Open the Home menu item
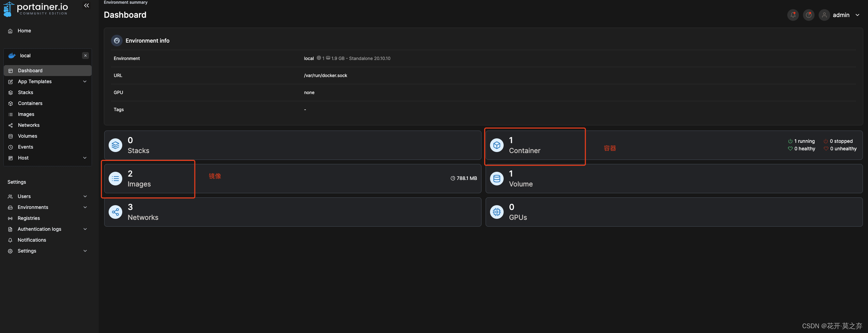The height and width of the screenshot is (333, 868). (x=24, y=31)
